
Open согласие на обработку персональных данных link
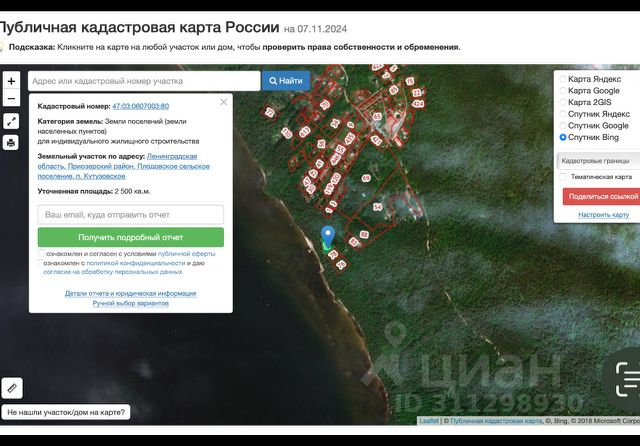113,272
